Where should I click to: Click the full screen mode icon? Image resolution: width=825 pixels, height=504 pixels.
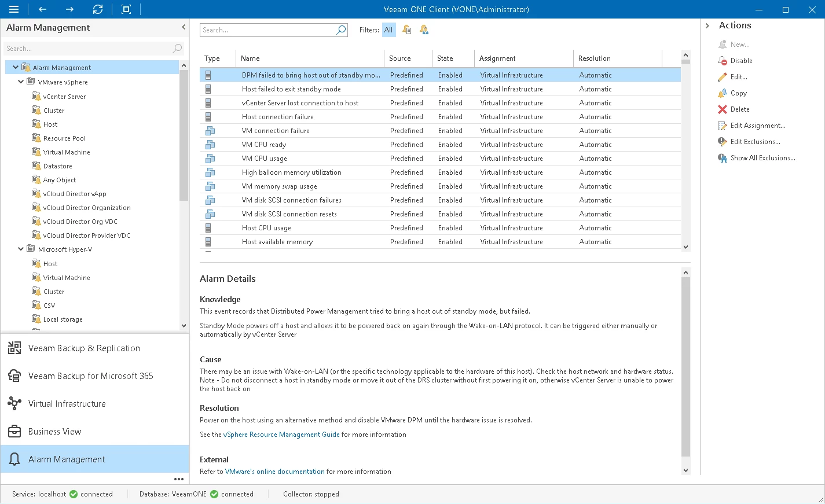pyautogui.click(x=126, y=9)
